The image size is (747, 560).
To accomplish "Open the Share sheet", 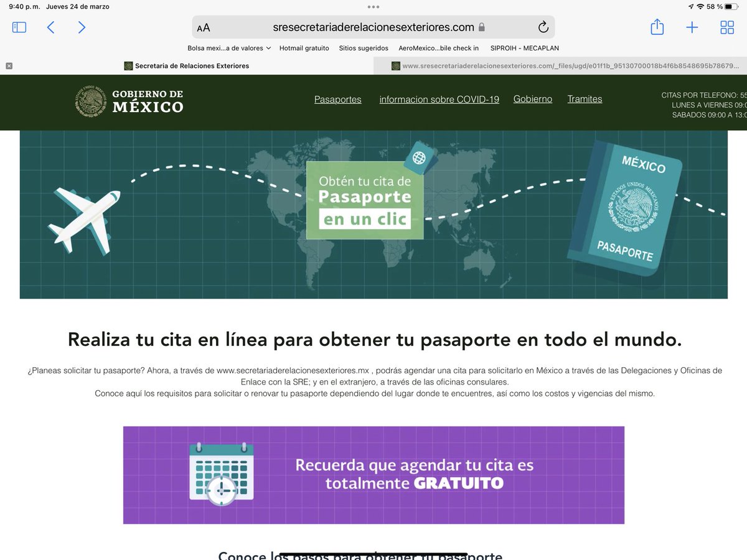I will coord(657,27).
